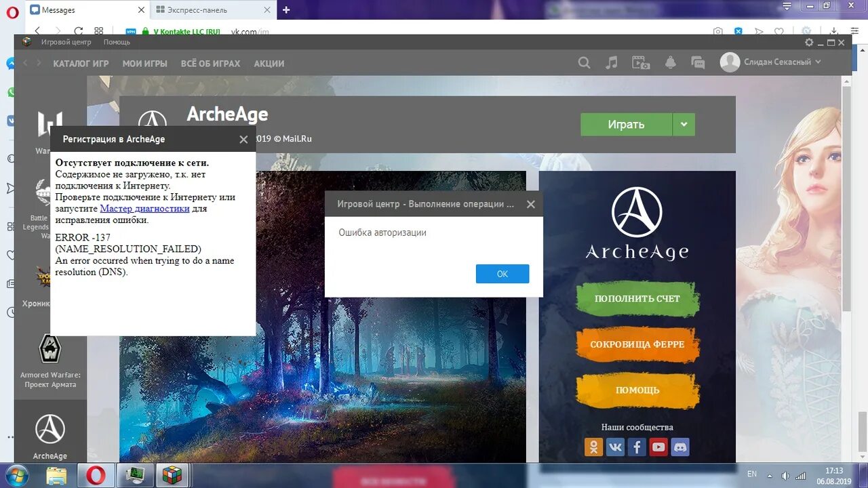Image resolution: width=868 pixels, height=488 pixels.
Task: Open Messenger in Opera sidebar
Action: pyautogui.click(x=11, y=64)
